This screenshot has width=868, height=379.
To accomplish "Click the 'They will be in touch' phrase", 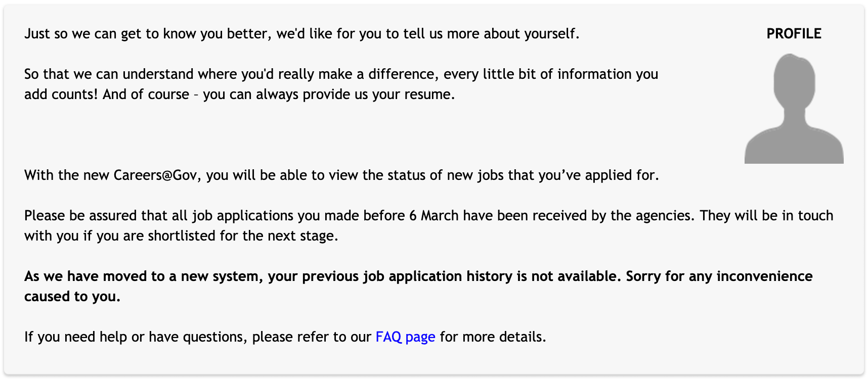I will click(x=766, y=216).
